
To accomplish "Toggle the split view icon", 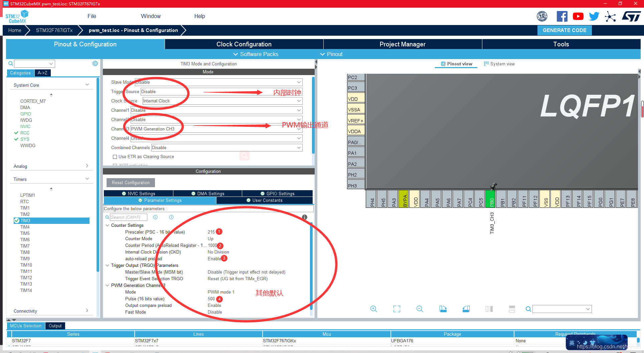I will [489, 309].
